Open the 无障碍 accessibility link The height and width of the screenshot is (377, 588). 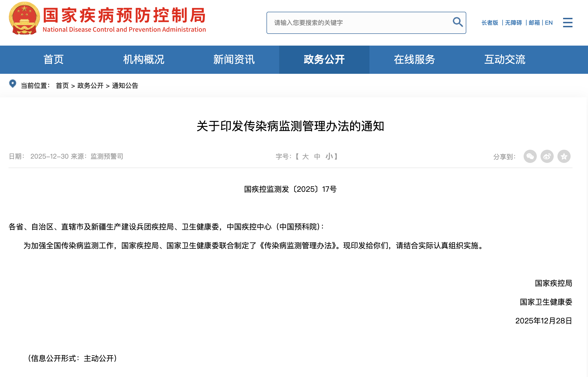point(513,23)
